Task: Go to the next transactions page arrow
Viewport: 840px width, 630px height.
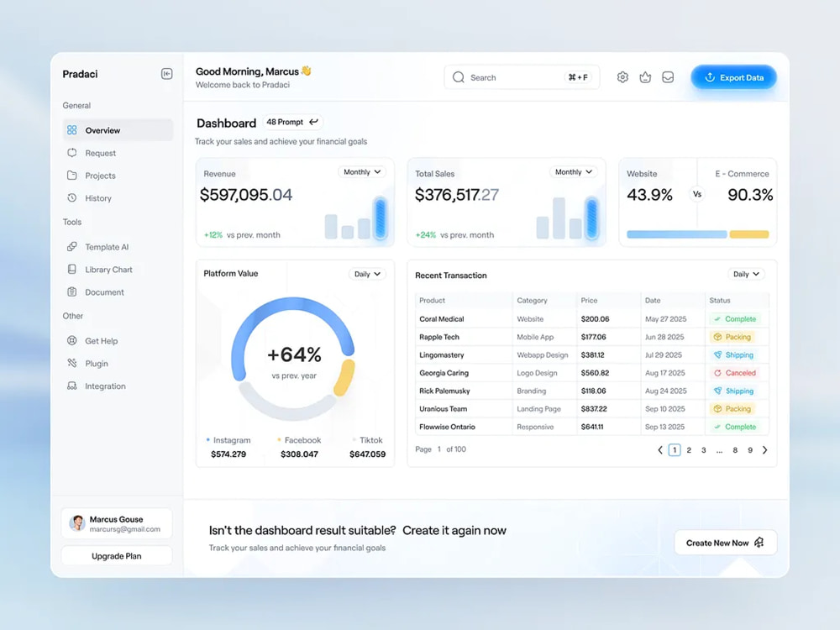Action: 765,450
